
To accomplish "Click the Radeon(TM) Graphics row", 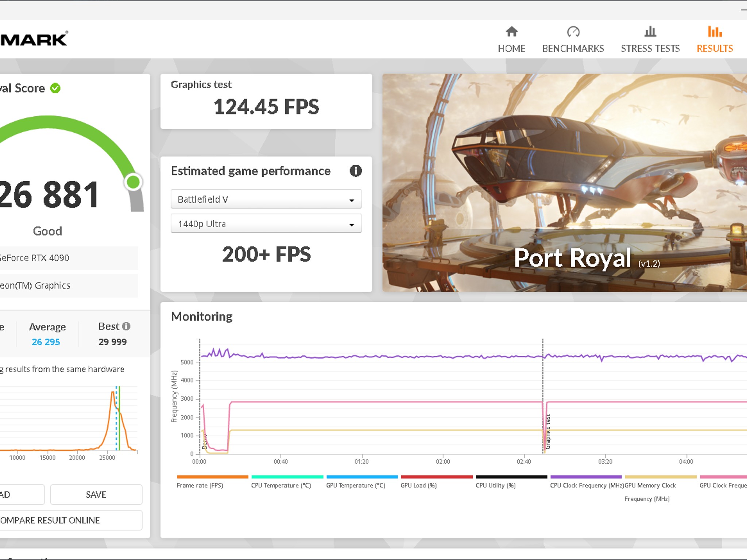I will [x=69, y=285].
